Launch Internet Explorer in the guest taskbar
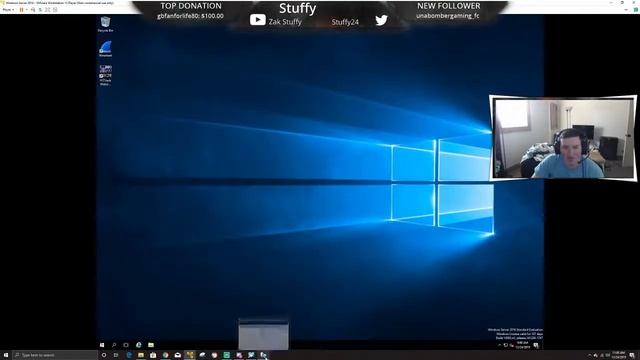 point(138,345)
